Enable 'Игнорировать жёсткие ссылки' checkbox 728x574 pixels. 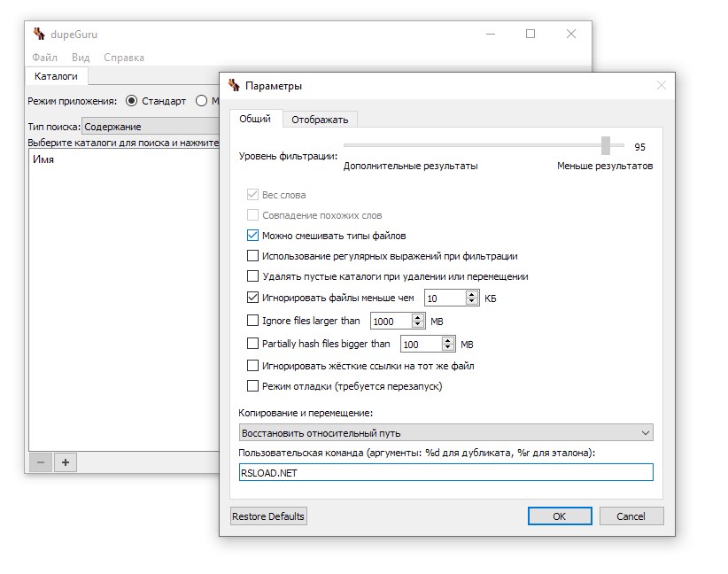252,366
